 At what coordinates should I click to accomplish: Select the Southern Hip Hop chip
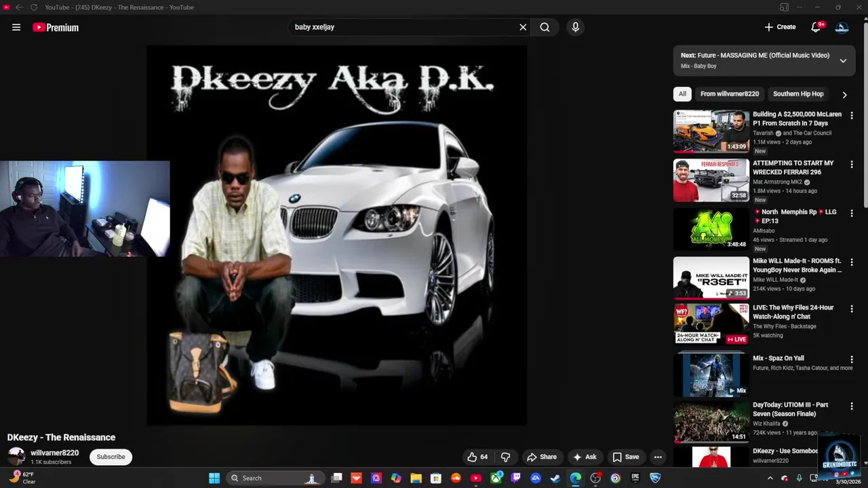coord(798,94)
